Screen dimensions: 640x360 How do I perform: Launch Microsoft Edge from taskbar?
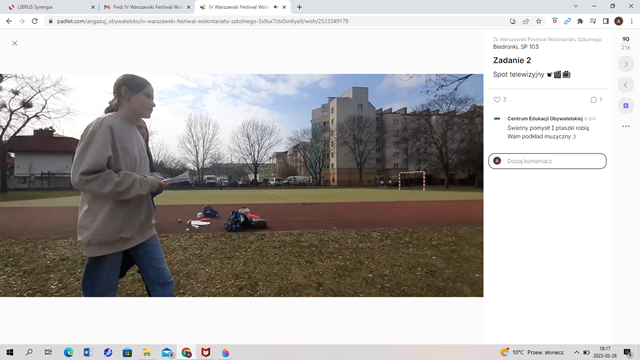tap(69, 352)
